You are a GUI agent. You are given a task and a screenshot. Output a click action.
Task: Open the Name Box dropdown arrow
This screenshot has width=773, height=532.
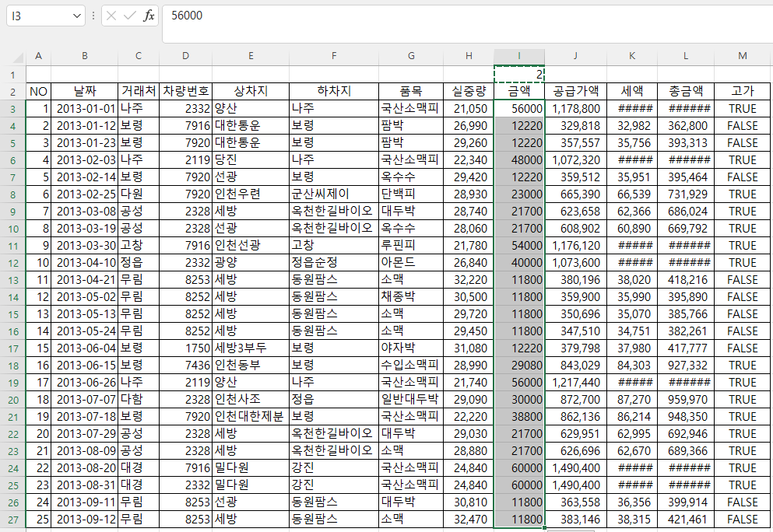(x=76, y=16)
